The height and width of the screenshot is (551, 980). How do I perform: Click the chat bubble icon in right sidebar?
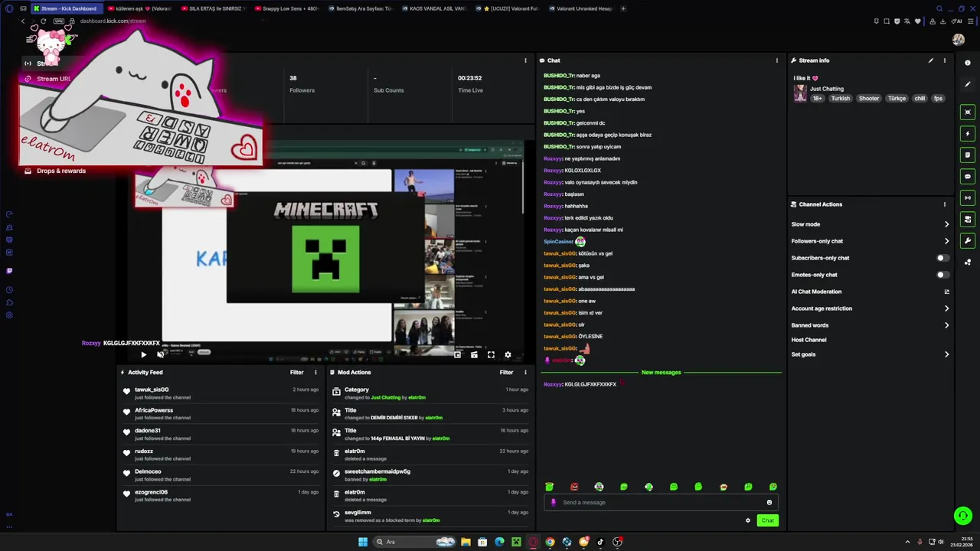pos(968,177)
